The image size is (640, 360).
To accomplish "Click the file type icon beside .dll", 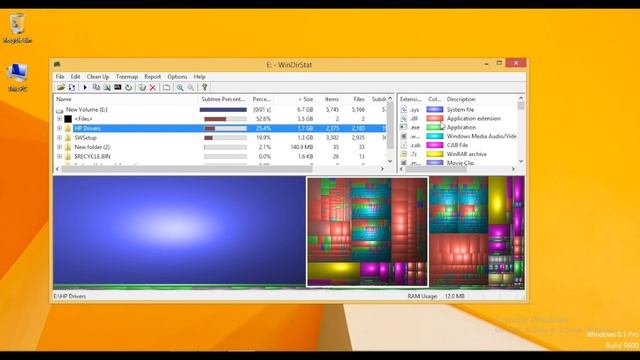I will (x=404, y=118).
